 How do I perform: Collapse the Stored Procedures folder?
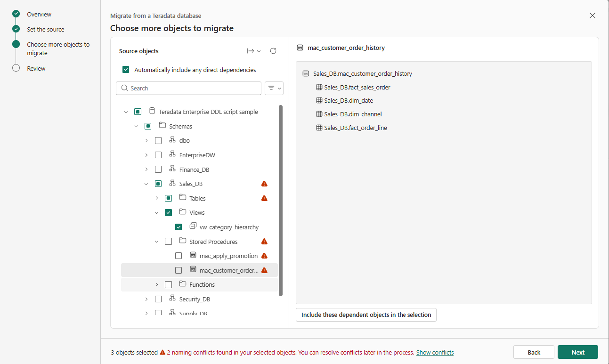(x=157, y=242)
